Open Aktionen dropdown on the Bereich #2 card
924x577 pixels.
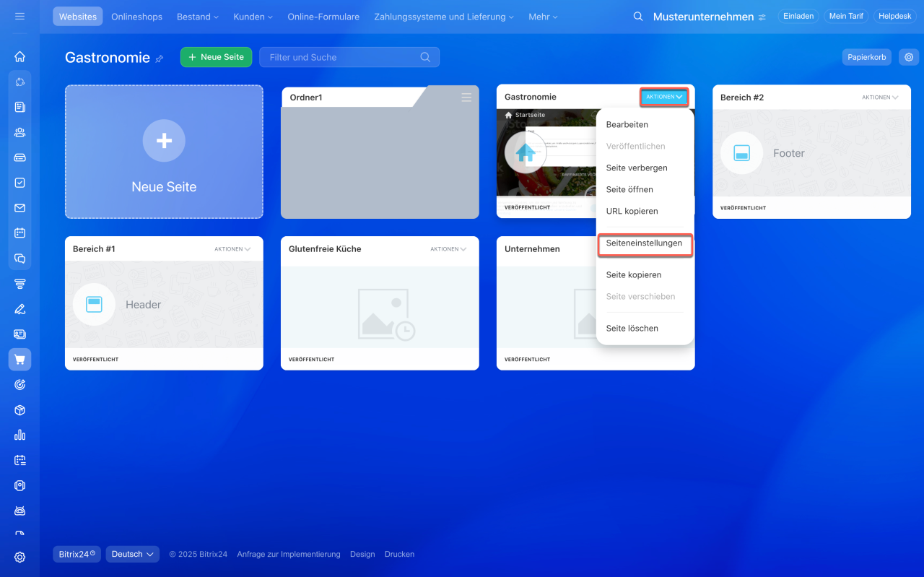pos(879,97)
